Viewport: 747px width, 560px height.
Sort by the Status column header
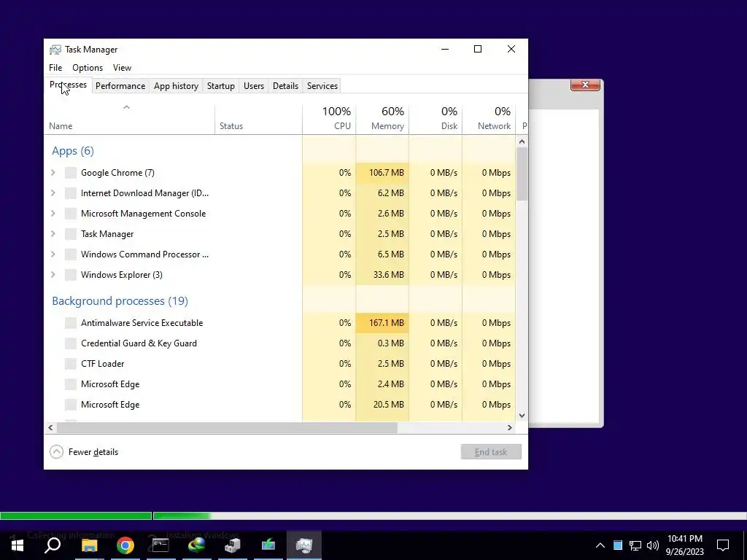(x=258, y=118)
